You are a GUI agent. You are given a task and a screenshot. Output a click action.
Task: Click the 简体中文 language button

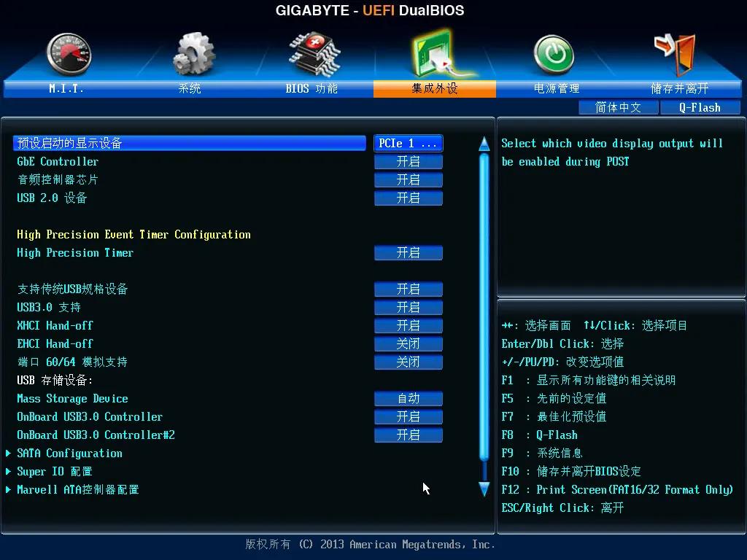(619, 108)
